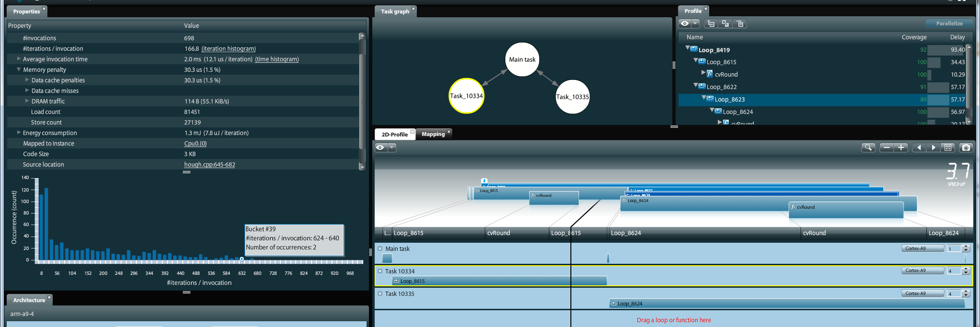Switch to the 2D-Profile tab

394,135
